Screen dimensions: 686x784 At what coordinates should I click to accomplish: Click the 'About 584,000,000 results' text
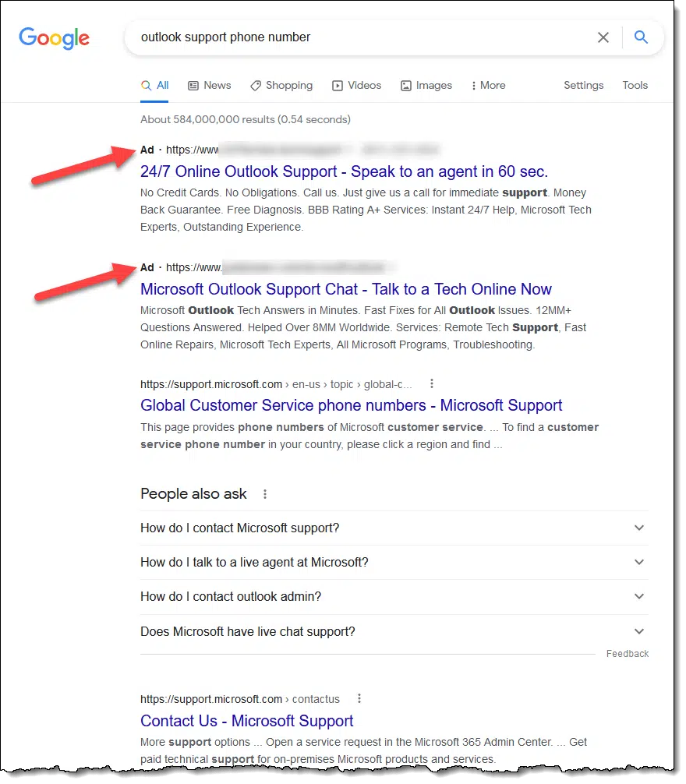click(246, 119)
